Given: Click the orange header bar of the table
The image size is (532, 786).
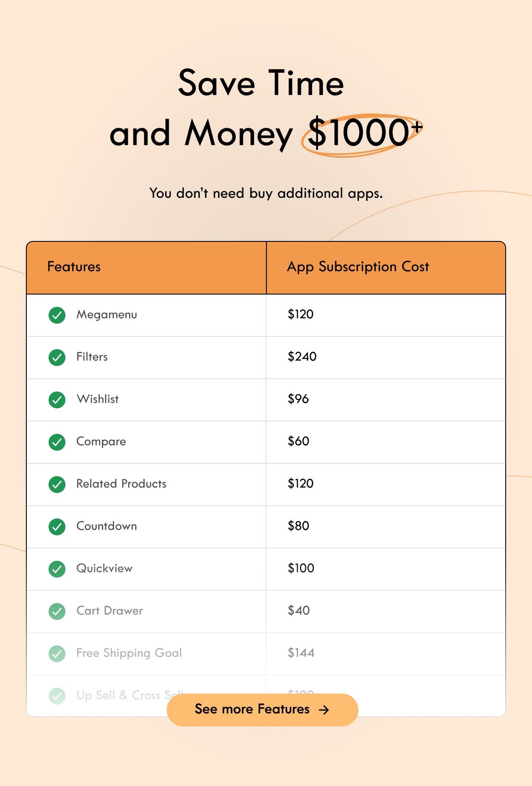Looking at the screenshot, I should pyautogui.click(x=266, y=267).
